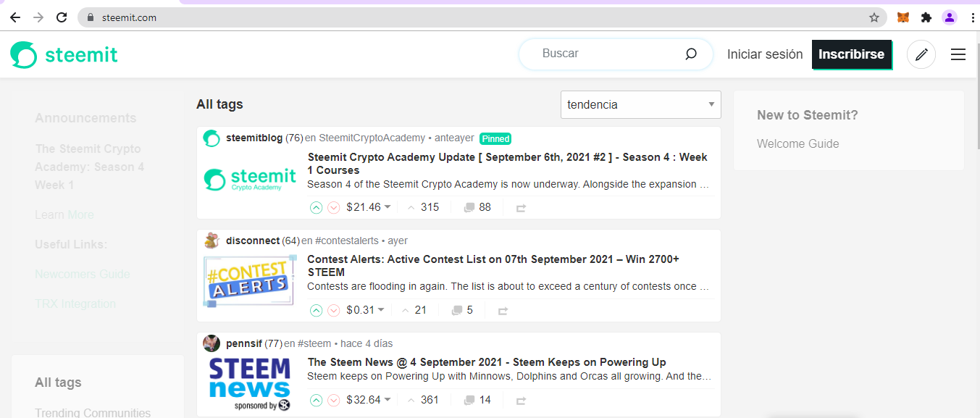Click disconnect author avatar
This screenshot has width=980, height=418.
click(212, 241)
